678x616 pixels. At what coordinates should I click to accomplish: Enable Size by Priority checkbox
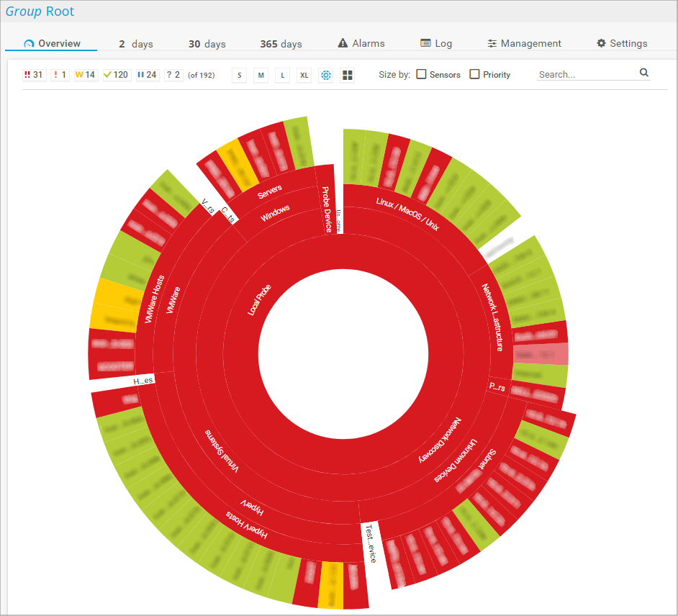tap(474, 74)
